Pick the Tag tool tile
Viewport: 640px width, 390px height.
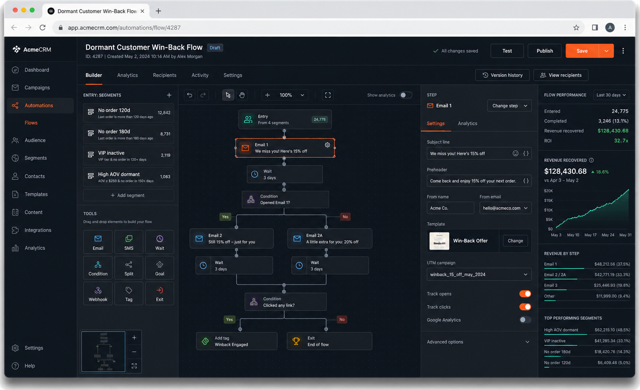[x=129, y=294]
